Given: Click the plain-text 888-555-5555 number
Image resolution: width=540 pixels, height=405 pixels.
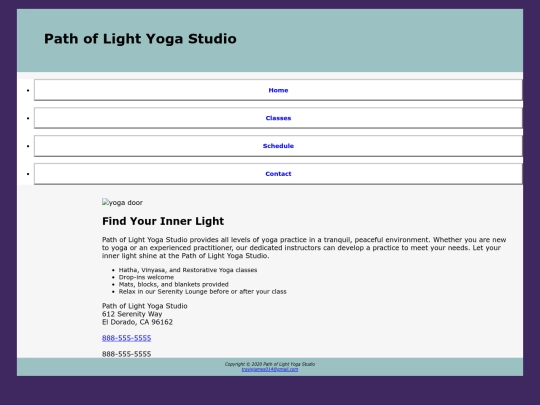Looking at the screenshot, I should coord(126,354).
